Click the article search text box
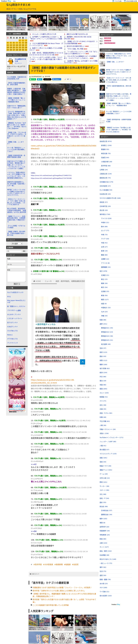This screenshot has width=138, height=644. coord(14,251)
